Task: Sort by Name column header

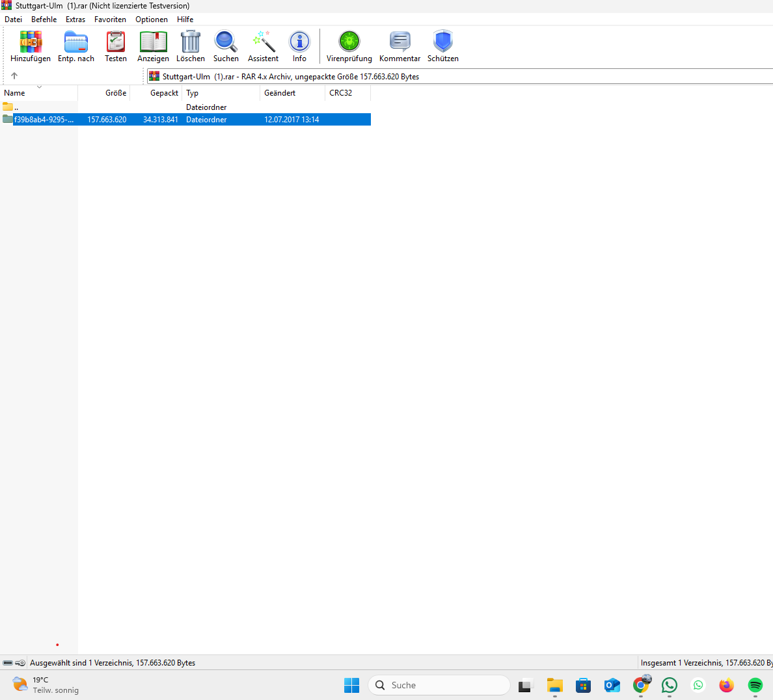Action: tap(39, 92)
